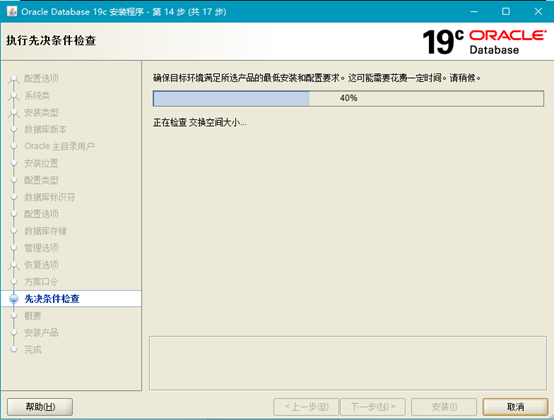
Task: Select first 配置选项 step at top of sidebar
Action: [x=41, y=78]
